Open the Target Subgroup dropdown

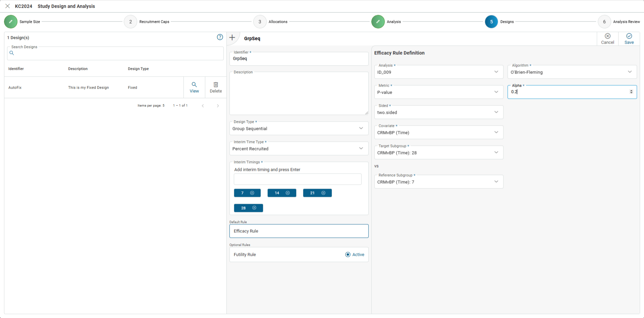(x=439, y=152)
